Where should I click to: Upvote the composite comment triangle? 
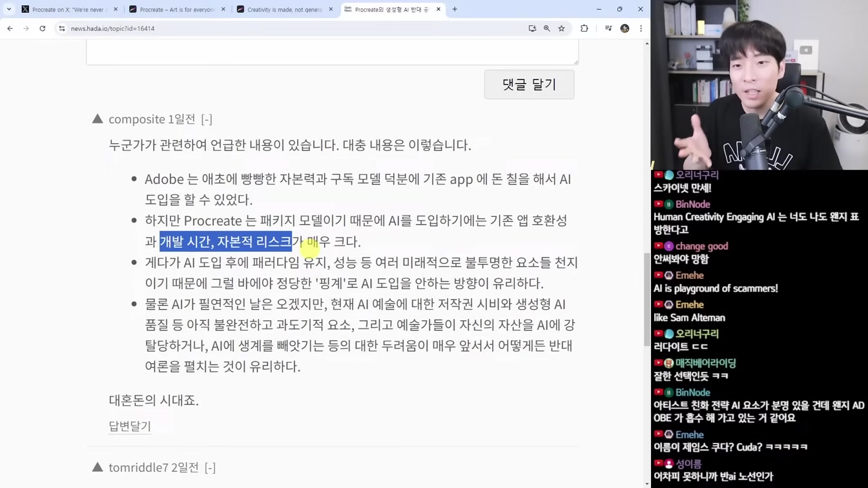coord(98,119)
